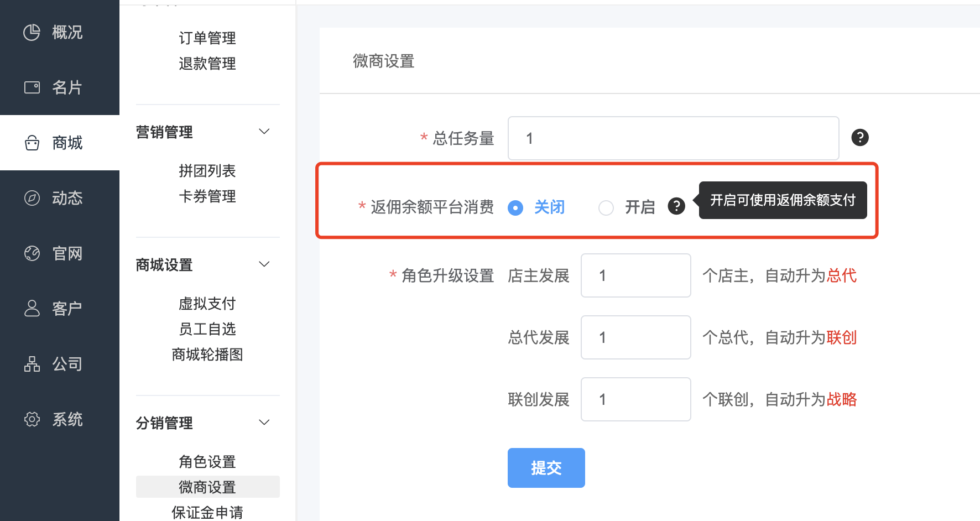Select 微商设置 in the sidebar

208,487
